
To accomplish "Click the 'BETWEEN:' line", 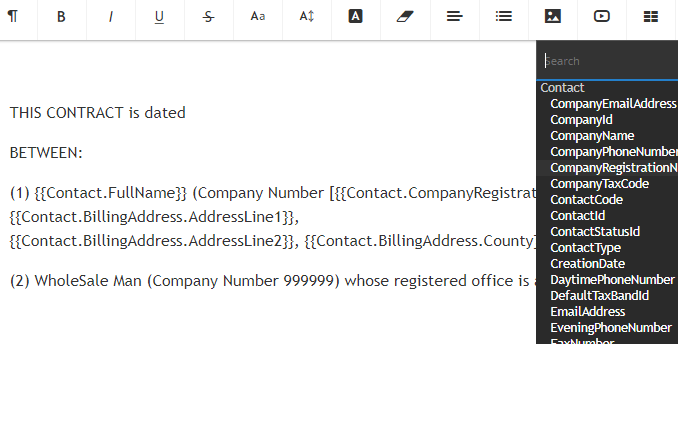I will (x=46, y=153).
